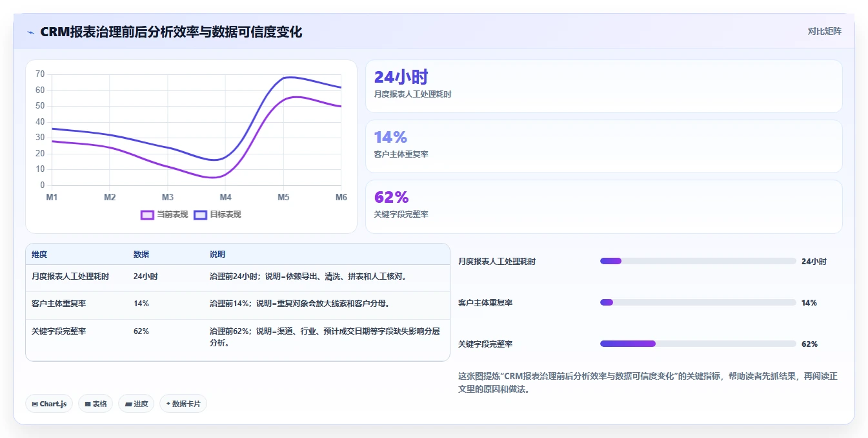Click table value 14% in 数据 column
868x438 pixels.
[141, 303]
